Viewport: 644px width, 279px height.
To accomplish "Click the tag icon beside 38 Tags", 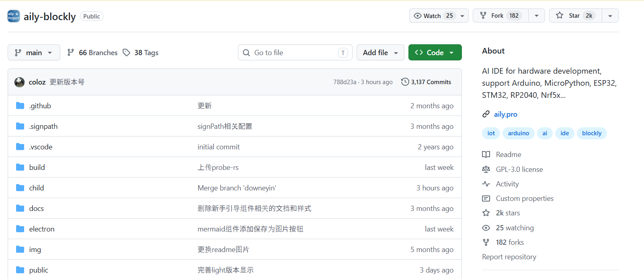I will 127,52.
